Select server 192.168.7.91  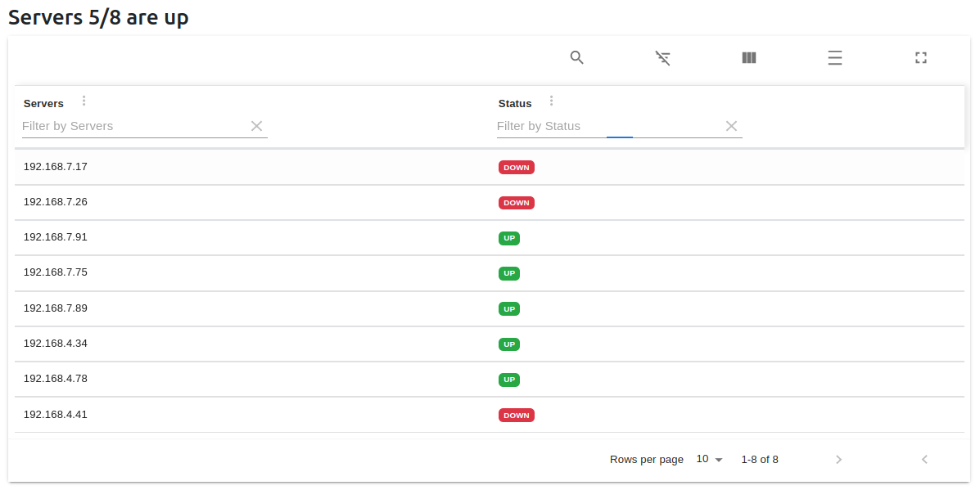pos(56,237)
